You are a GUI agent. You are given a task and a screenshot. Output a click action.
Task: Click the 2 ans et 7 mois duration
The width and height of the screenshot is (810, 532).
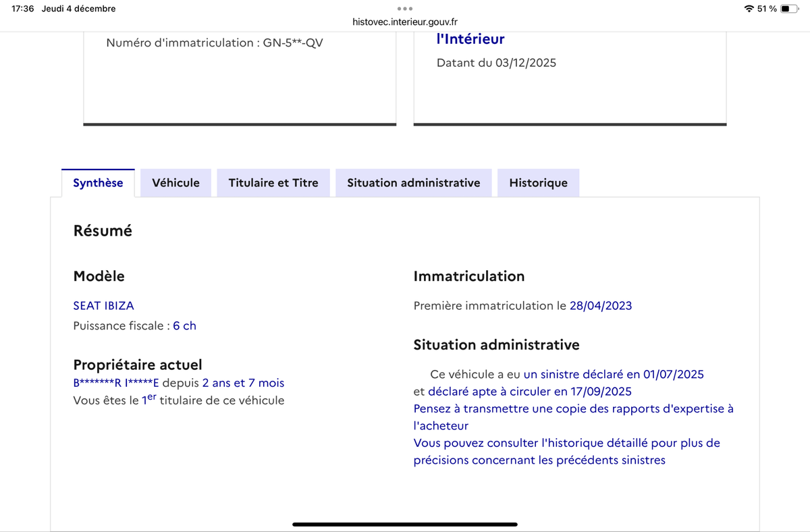(243, 383)
